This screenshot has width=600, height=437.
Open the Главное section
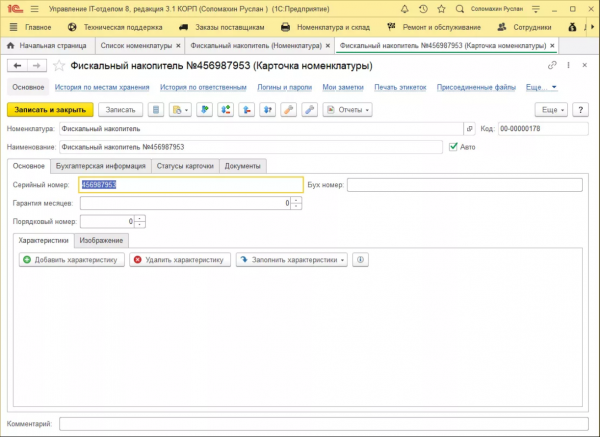[38, 27]
